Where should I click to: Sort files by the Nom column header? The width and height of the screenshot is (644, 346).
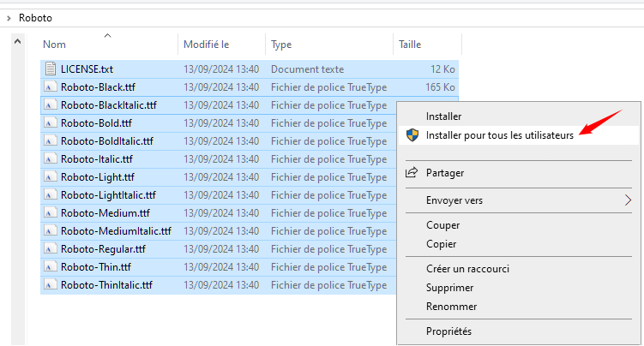55,44
